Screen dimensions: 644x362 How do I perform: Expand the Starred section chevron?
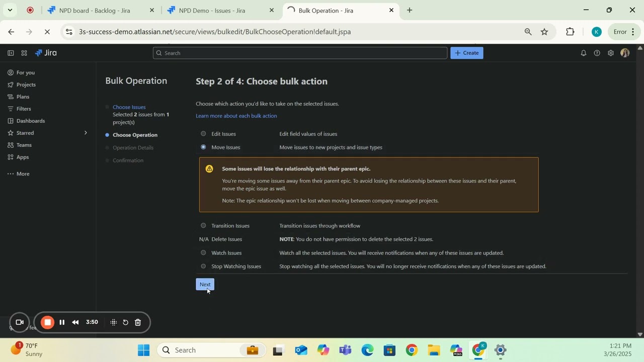tap(86, 133)
